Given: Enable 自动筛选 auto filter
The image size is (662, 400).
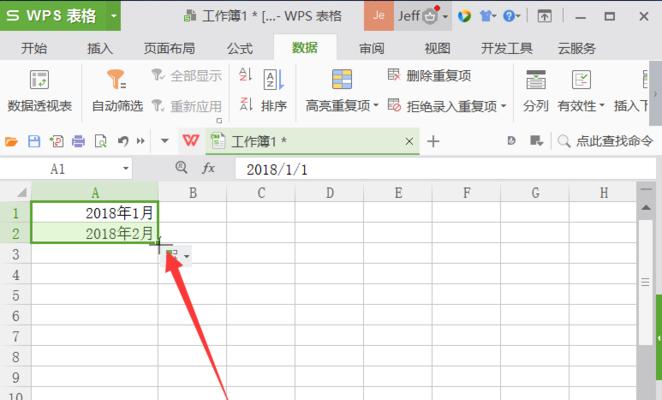Looking at the screenshot, I should point(117,91).
